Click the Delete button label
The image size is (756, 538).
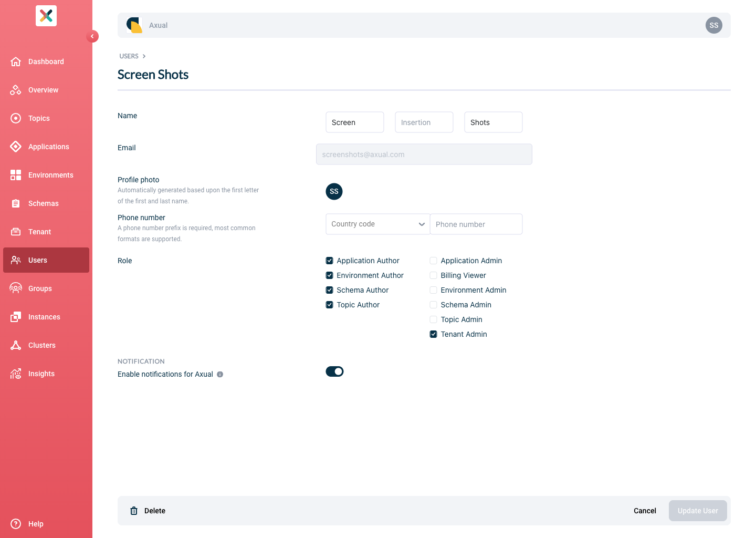tap(155, 511)
